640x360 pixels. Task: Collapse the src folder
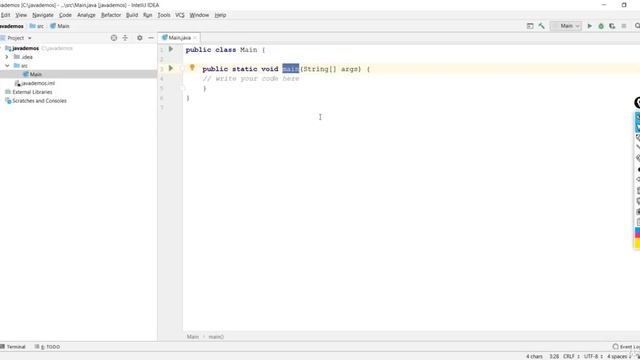click(7, 66)
